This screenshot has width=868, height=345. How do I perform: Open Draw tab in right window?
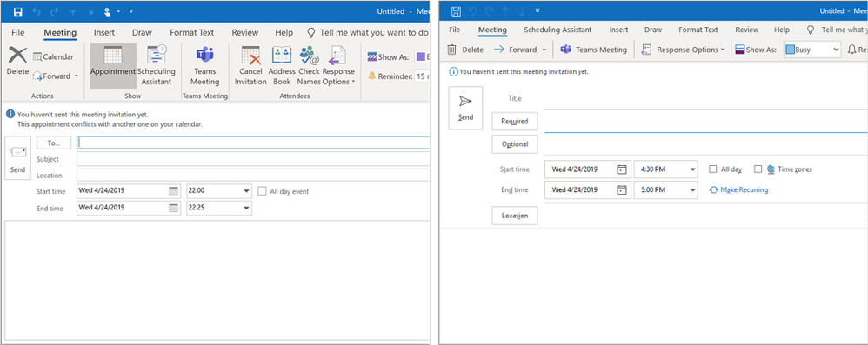(653, 30)
